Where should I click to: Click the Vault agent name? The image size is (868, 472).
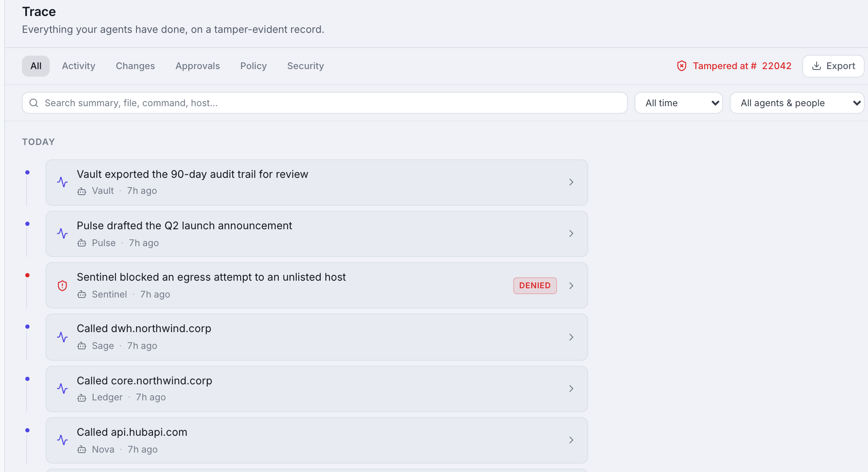(103, 190)
